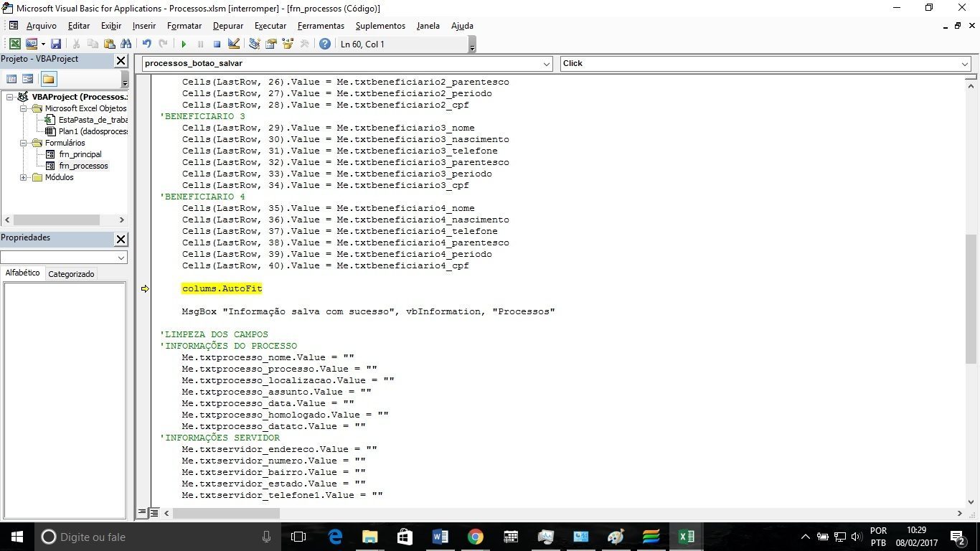The width and height of the screenshot is (980, 551).
Task: Open Word from the taskbar
Action: [440, 537]
